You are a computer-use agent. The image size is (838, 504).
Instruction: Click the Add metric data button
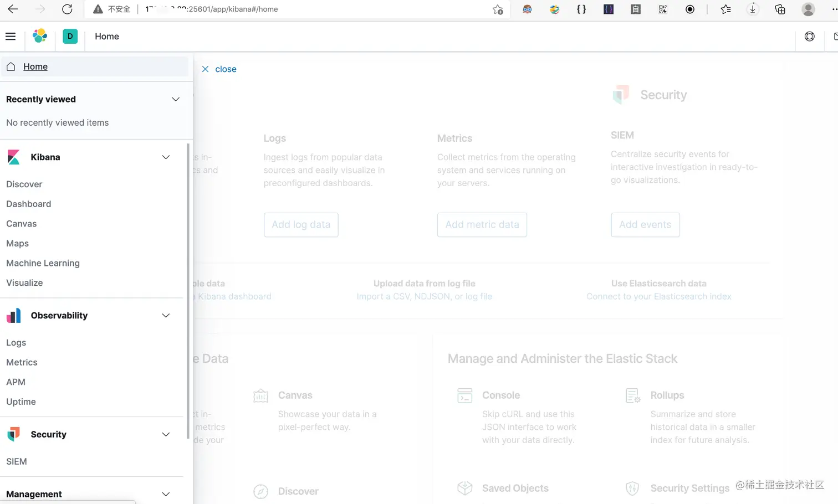[482, 225]
